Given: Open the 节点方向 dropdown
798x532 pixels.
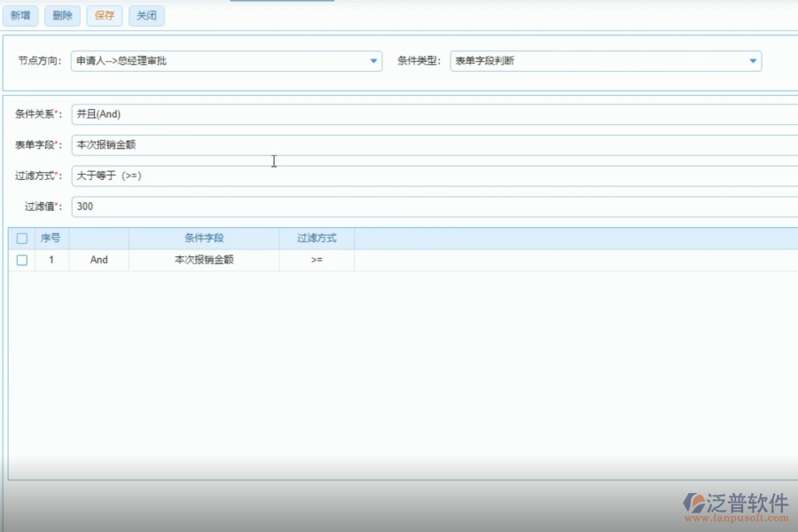Looking at the screenshot, I should (x=373, y=60).
